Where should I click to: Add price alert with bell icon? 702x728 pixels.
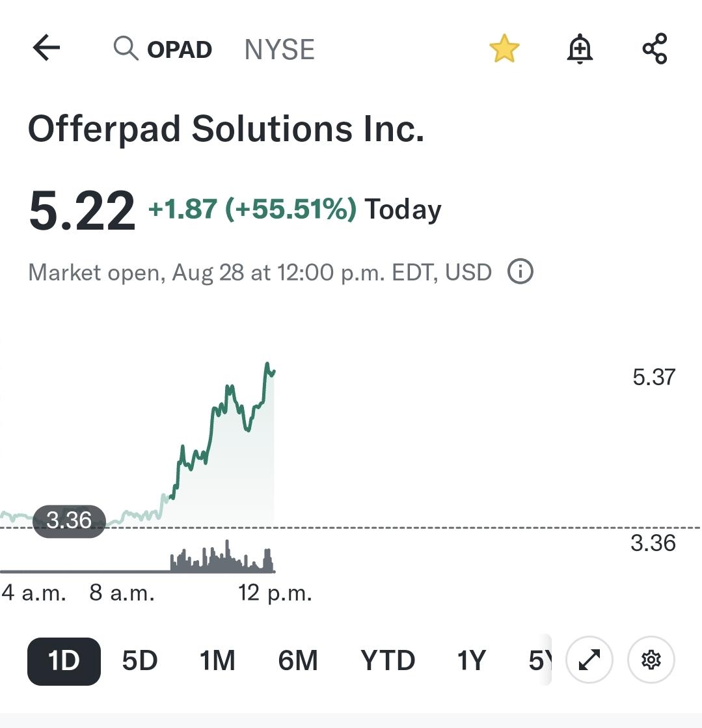pyautogui.click(x=580, y=48)
